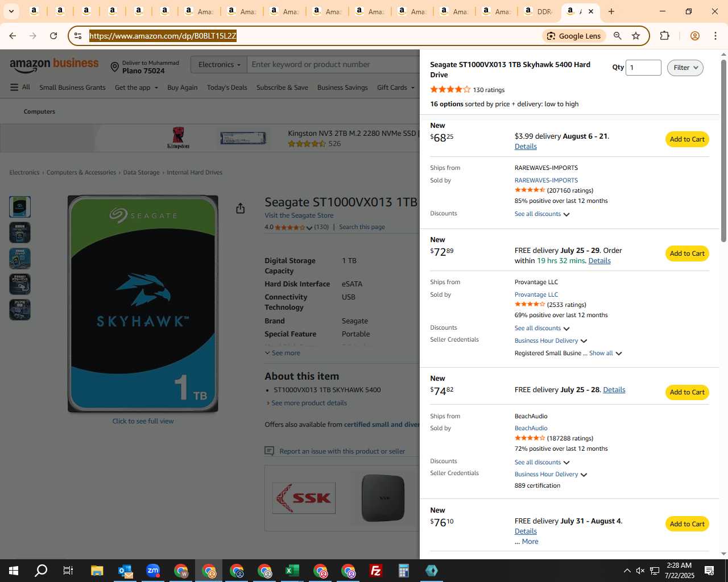Open File Explorer from taskbar

coord(97,571)
